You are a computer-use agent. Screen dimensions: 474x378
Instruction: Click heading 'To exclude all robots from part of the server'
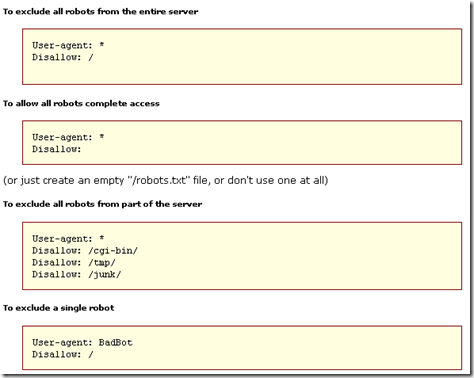point(102,204)
